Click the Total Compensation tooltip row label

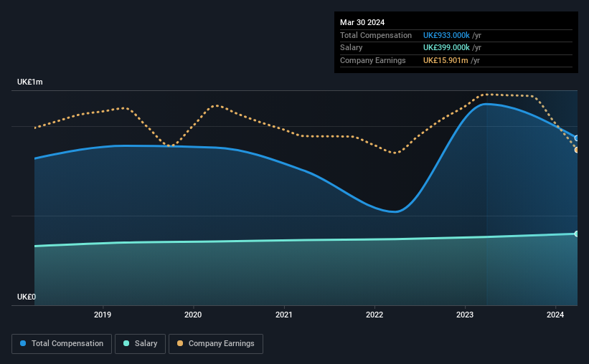click(376, 35)
